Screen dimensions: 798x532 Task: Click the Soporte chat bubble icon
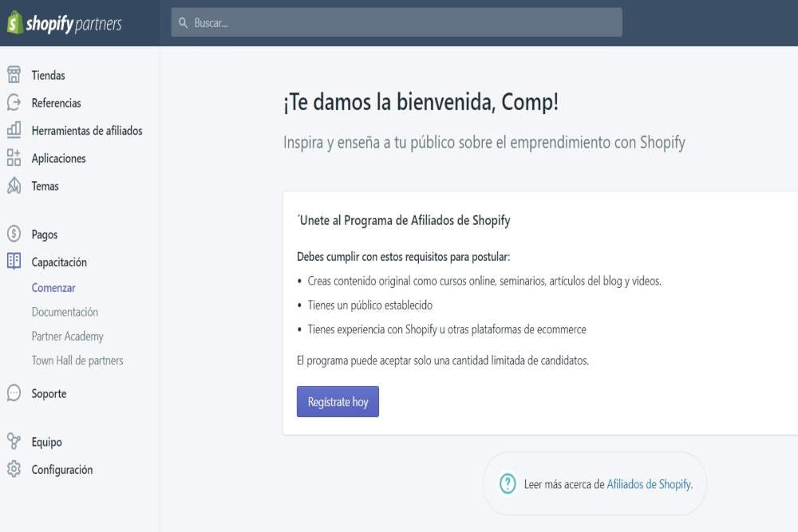(x=14, y=393)
